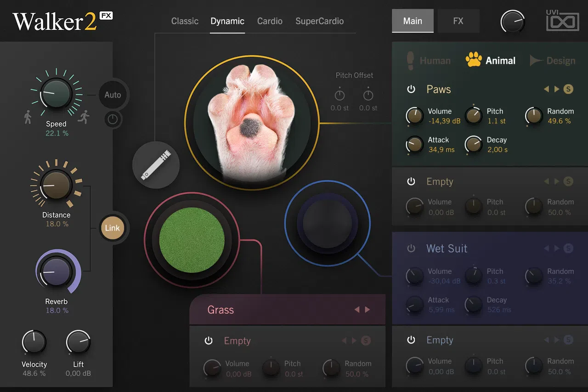Adjust the Speed knob

[56, 93]
